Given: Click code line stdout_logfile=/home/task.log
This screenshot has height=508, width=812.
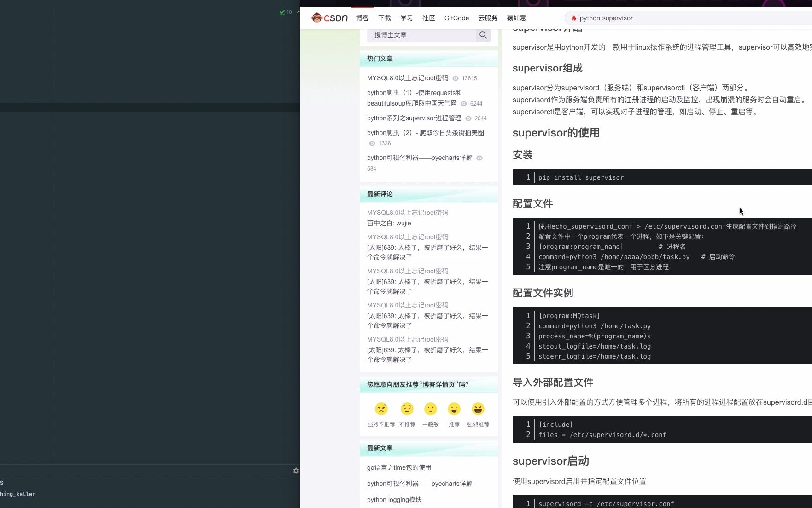Looking at the screenshot, I should [x=595, y=346].
